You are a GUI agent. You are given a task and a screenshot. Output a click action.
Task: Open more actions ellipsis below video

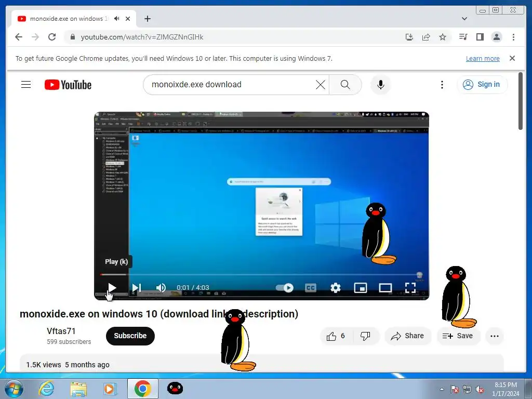coord(495,336)
